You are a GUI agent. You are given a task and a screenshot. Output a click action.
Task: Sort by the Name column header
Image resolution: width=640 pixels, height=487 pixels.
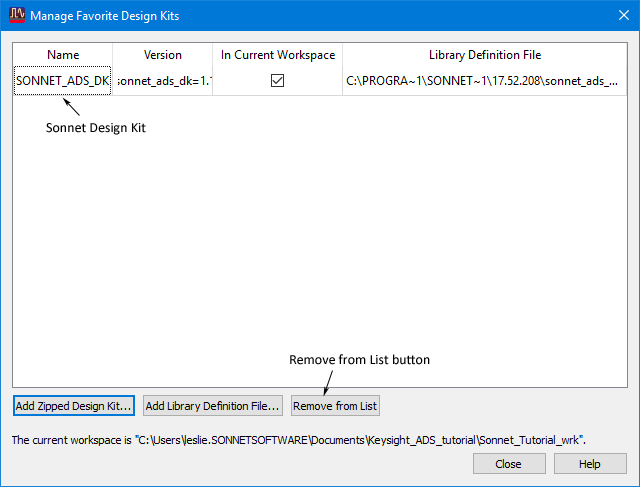tap(63, 55)
